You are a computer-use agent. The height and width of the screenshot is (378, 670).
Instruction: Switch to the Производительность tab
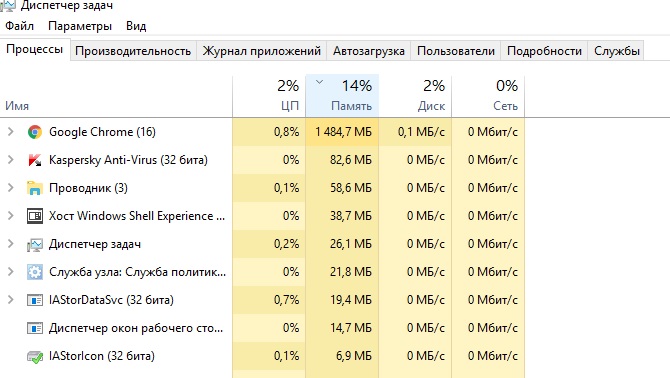pyautogui.click(x=133, y=51)
